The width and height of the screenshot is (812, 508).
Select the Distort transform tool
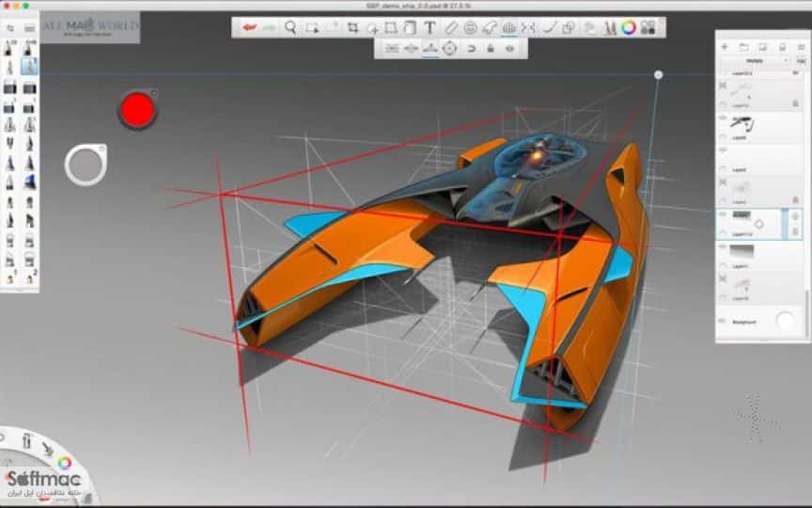pyautogui.click(x=391, y=28)
